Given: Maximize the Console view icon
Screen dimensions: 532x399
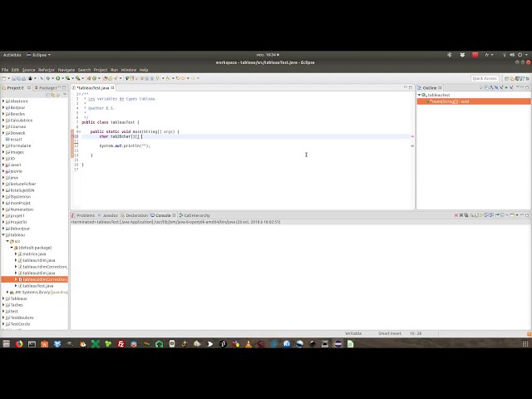Looking at the screenshot, I should [x=527, y=215].
